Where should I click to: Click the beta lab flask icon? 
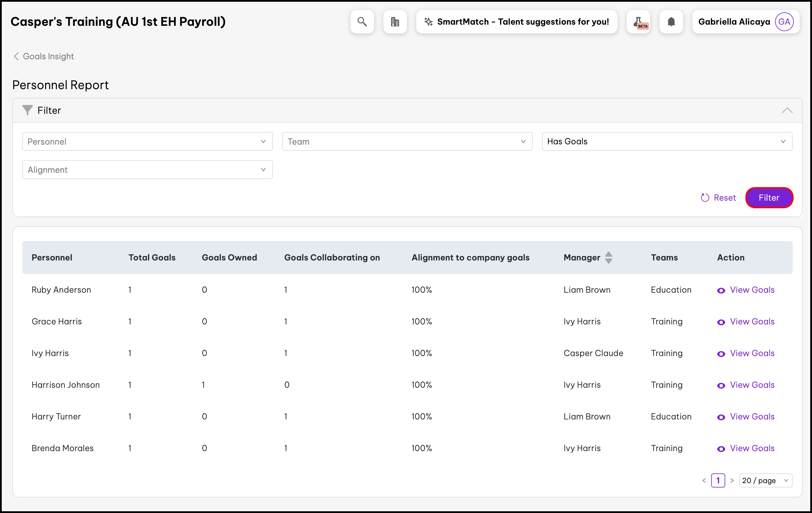(638, 22)
